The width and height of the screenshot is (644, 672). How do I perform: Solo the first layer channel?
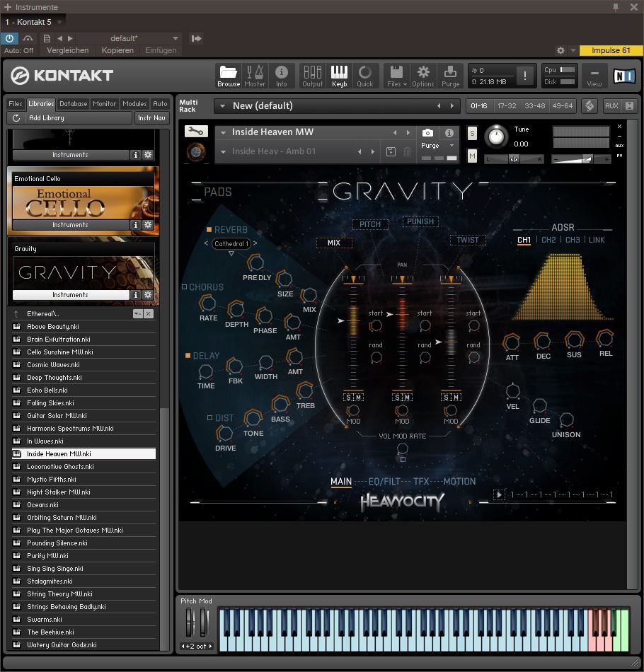tap(348, 398)
